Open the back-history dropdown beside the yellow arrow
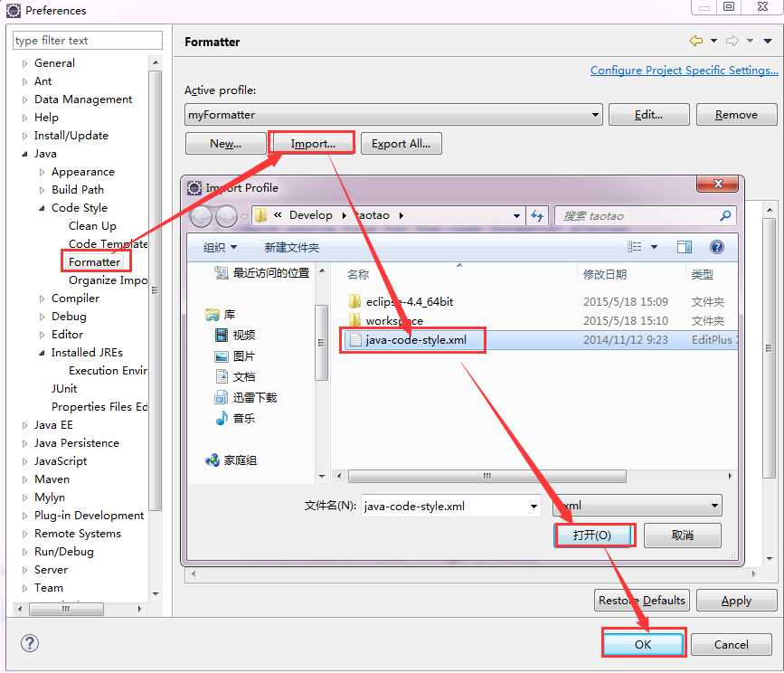784x673 pixels. (713, 41)
